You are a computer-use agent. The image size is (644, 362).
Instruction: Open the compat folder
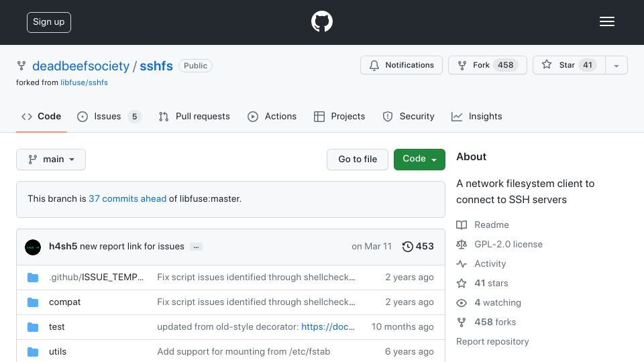pyautogui.click(x=64, y=302)
